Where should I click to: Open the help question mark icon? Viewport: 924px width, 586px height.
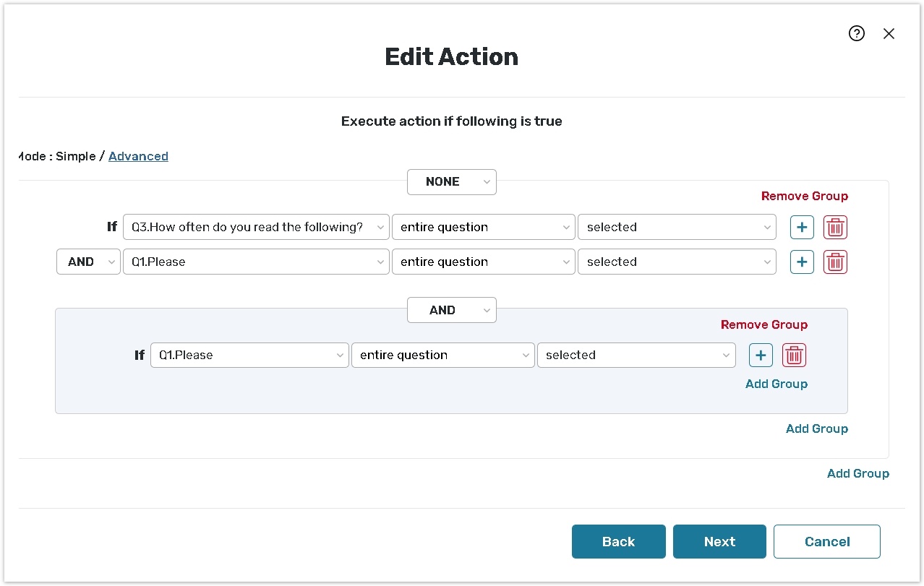(856, 33)
